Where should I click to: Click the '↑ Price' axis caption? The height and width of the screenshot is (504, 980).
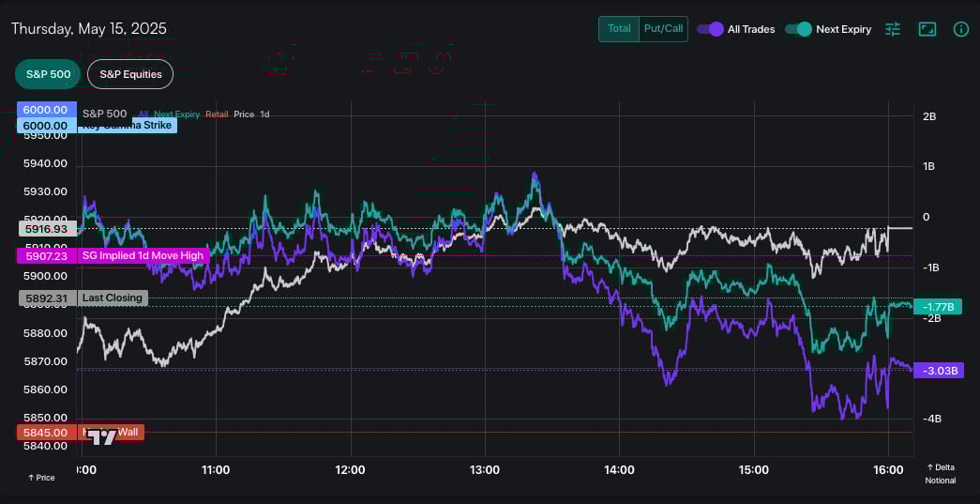pos(41,478)
